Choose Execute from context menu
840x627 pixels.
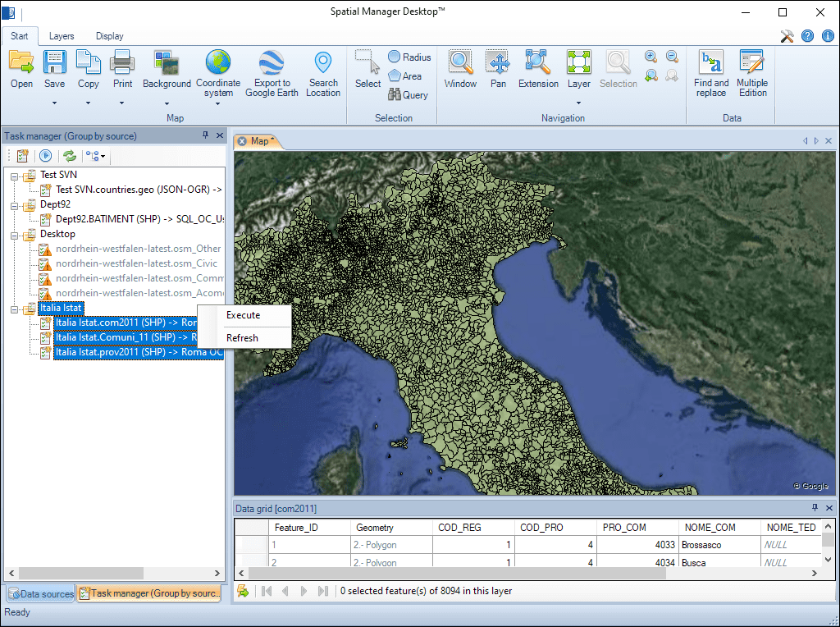[x=243, y=315]
